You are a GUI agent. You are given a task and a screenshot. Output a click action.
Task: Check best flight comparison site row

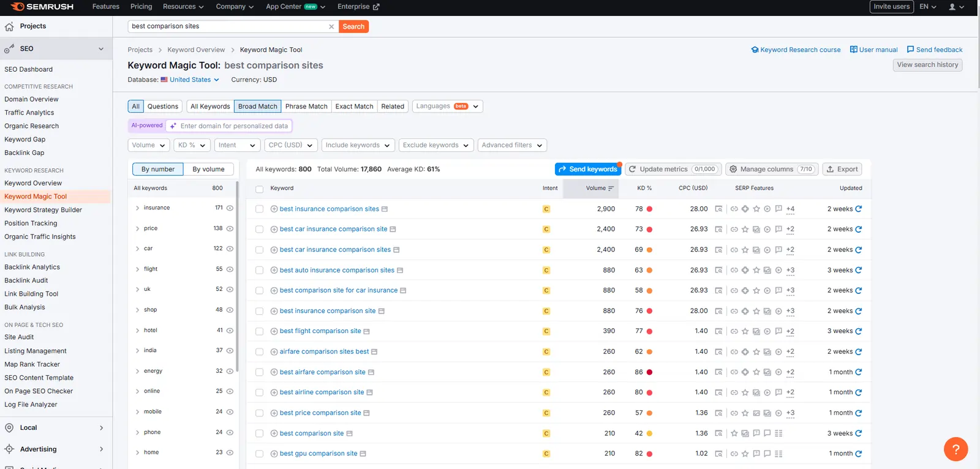tap(259, 331)
